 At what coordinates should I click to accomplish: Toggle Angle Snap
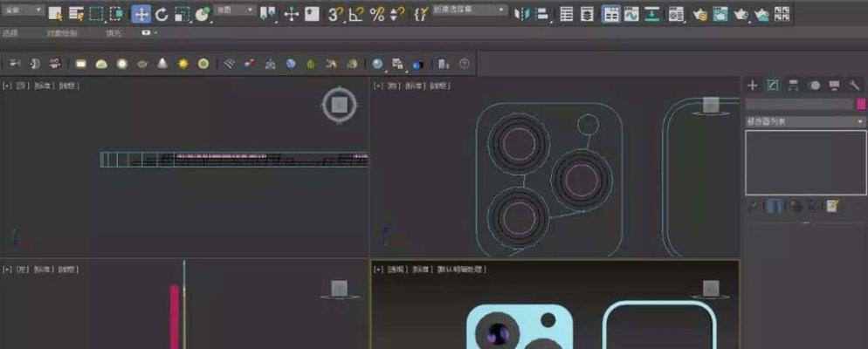tap(356, 14)
